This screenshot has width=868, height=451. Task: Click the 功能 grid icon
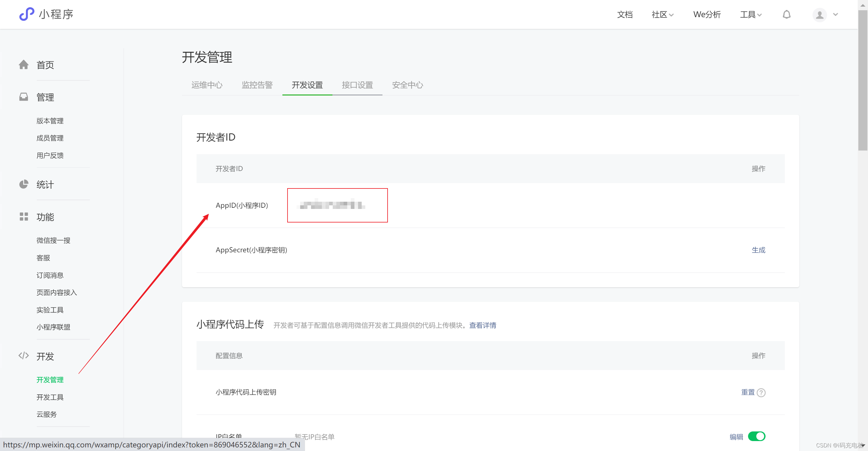pyautogui.click(x=24, y=216)
